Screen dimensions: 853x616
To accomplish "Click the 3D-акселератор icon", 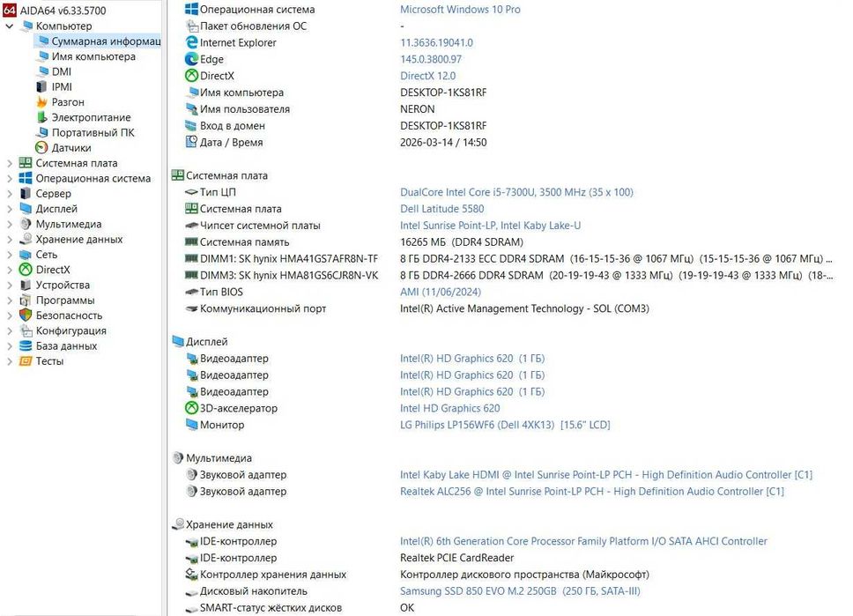I will click(191, 408).
